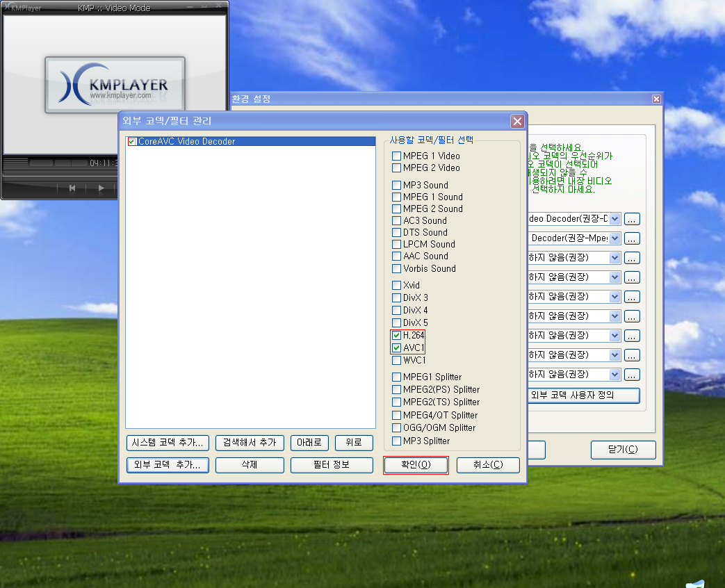Screen dimensions: 725x588
Task: Click the 환경 설정 window title
Action: point(251,99)
